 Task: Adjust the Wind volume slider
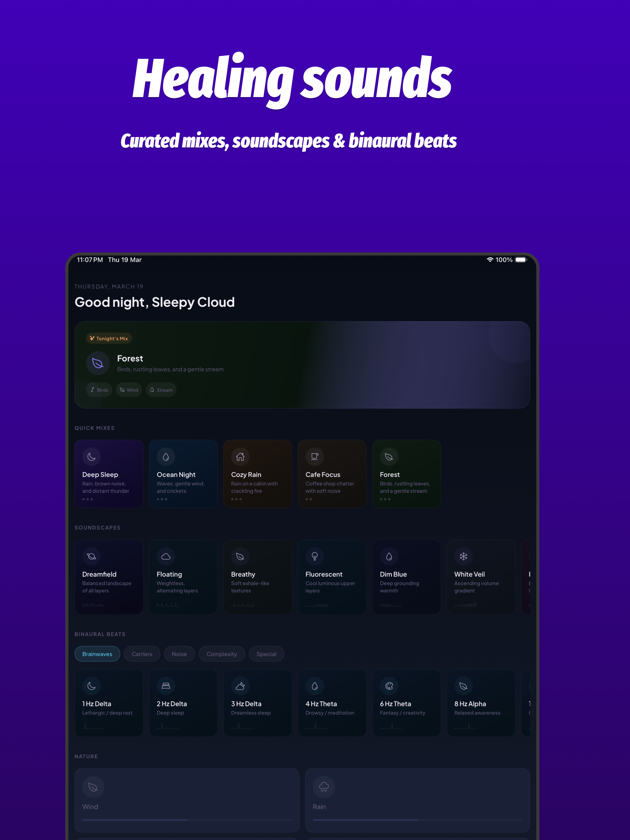coord(187,820)
